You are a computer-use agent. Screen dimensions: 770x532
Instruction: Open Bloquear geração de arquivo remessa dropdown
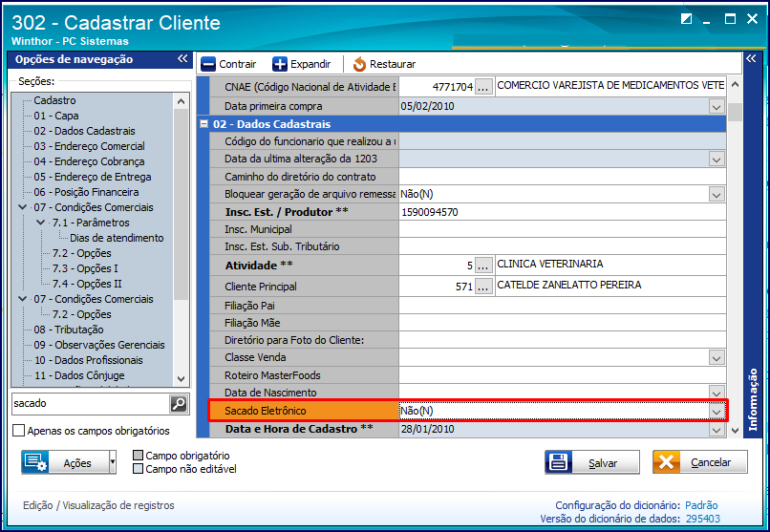(717, 194)
